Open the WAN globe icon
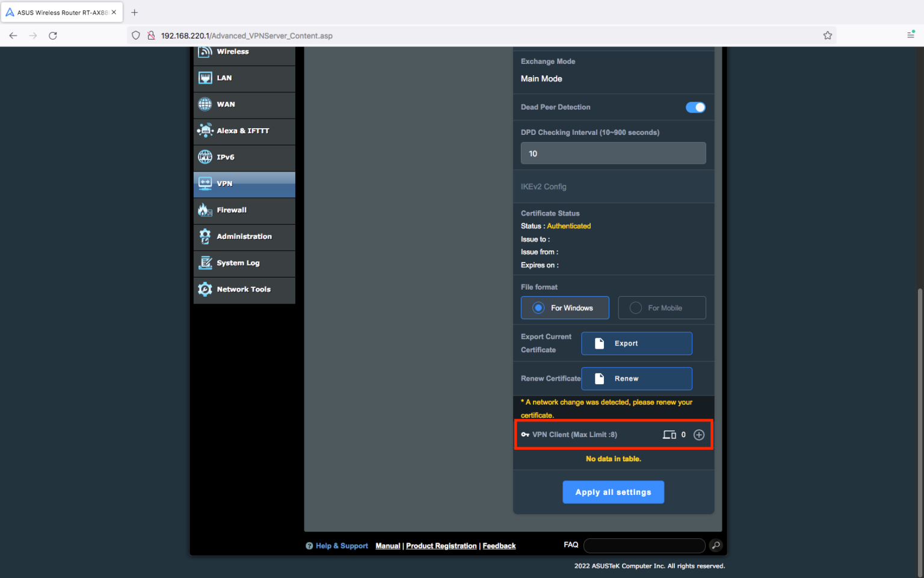924x578 pixels. 205,104
